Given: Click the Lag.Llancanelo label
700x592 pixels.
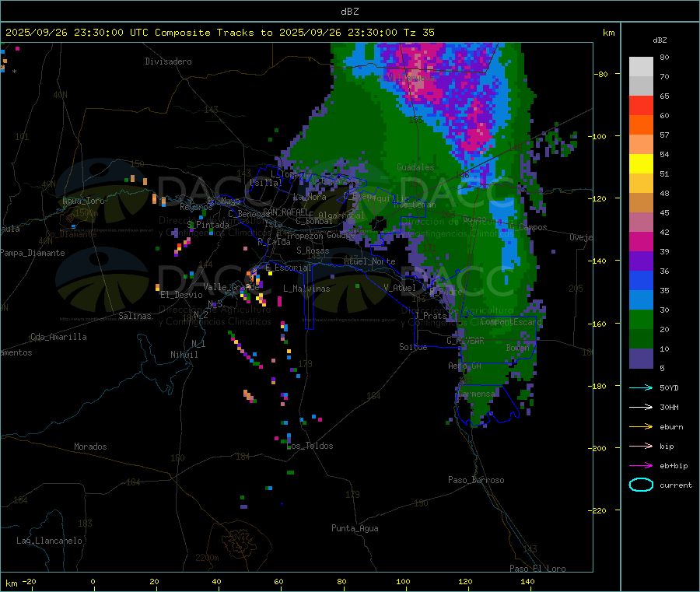Looking at the screenshot, I should point(49,541).
